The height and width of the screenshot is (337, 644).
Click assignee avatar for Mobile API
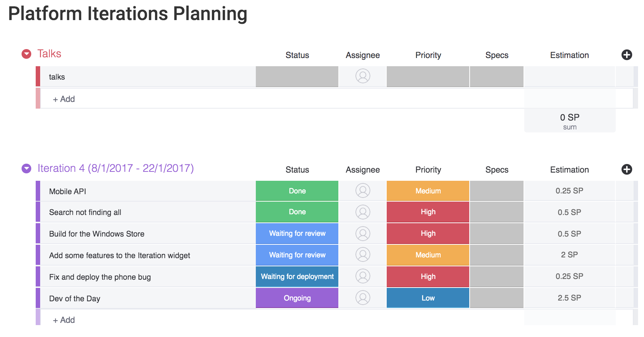click(x=363, y=191)
